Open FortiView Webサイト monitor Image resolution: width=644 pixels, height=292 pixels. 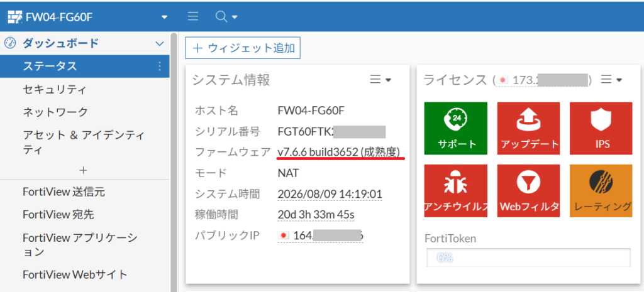[75, 274]
